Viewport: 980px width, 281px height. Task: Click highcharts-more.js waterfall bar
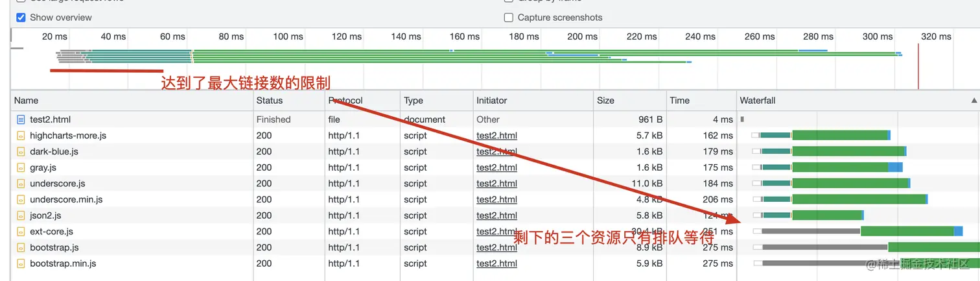pyautogui.click(x=821, y=135)
